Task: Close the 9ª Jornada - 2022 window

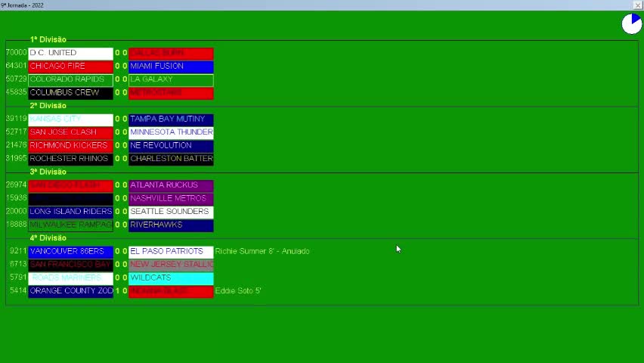Action: [x=637, y=5]
